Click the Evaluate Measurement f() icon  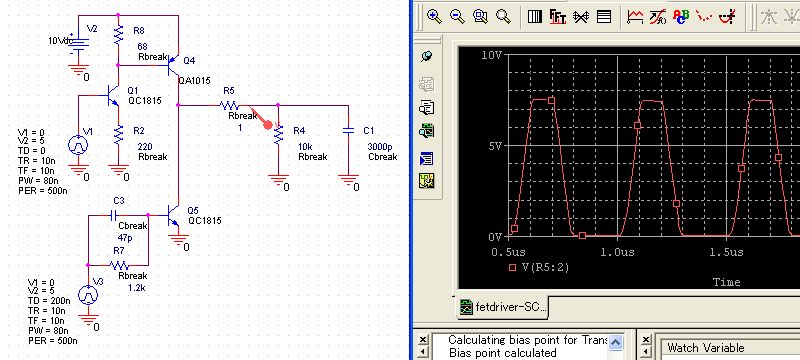[x=658, y=17]
